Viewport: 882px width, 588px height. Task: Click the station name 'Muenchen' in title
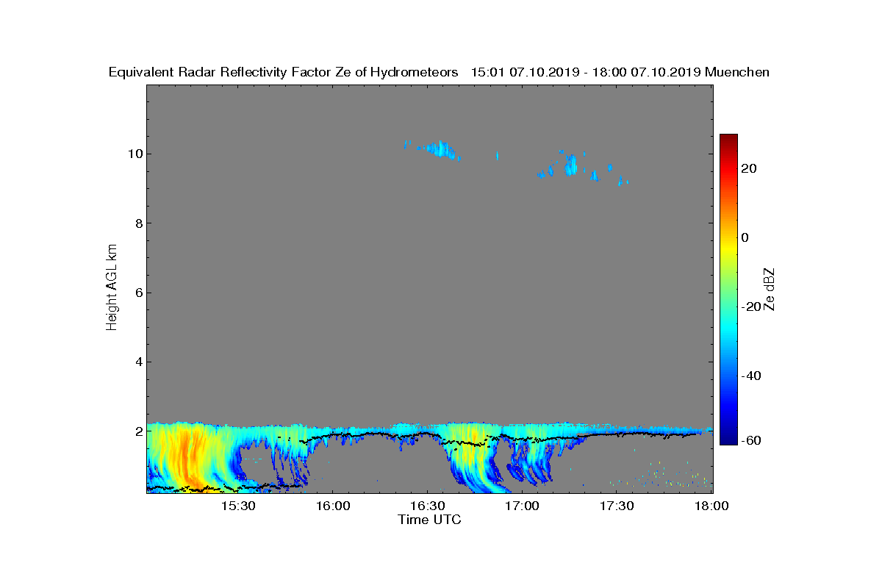tap(737, 72)
